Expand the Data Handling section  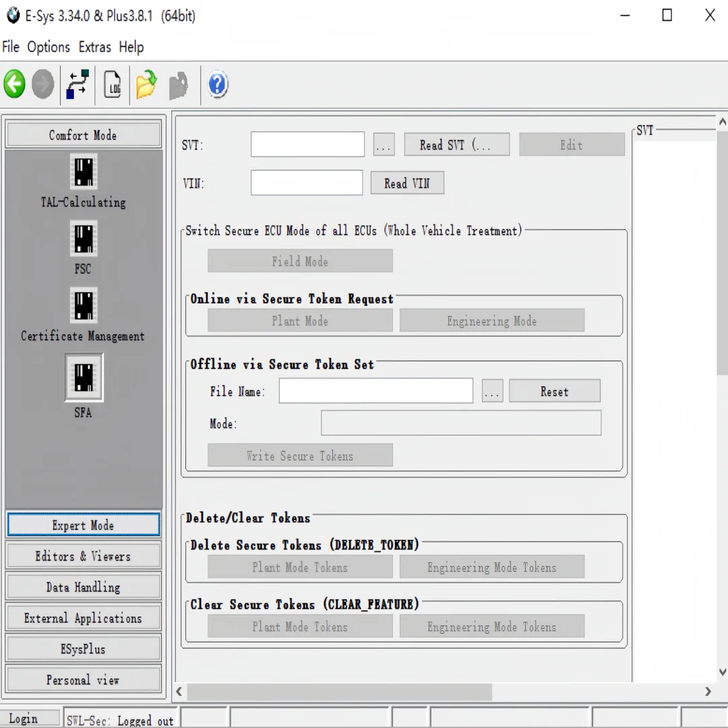[x=84, y=587]
